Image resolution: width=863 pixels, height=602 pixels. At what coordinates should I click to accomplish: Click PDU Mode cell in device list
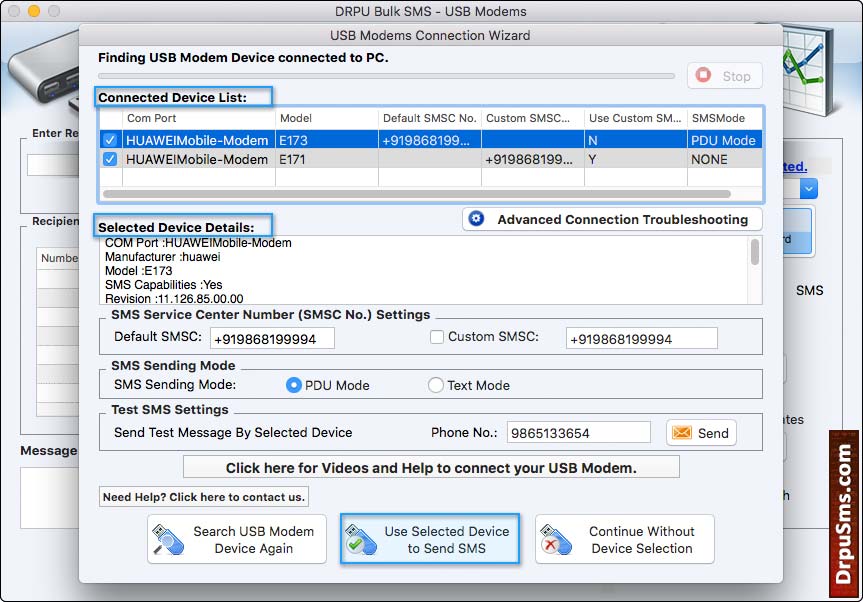pos(724,140)
